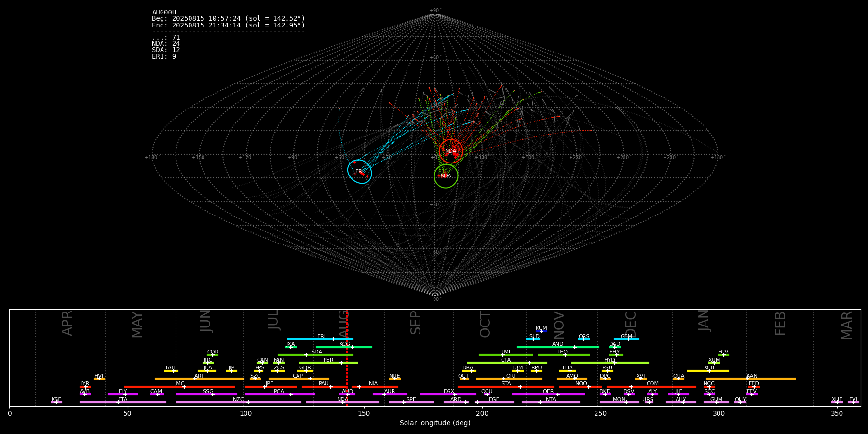Click the 300 tick label on longitude axis
This screenshot has width=868, height=434.
719,414
